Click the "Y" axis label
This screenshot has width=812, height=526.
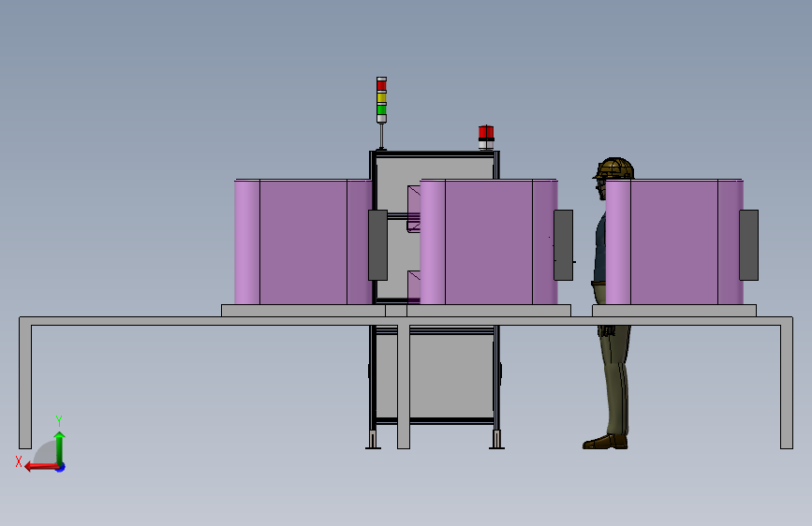(59, 421)
